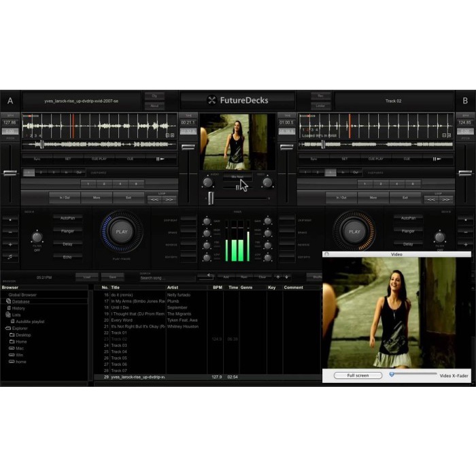Click deck A loop expand >> button
This screenshot has height=476, width=476.
click(169, 199)
